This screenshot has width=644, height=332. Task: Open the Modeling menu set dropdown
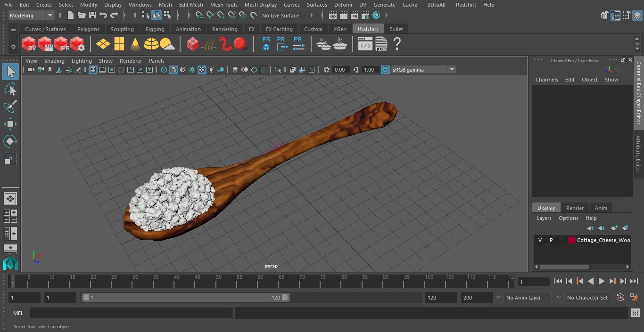tap(31, 16)
